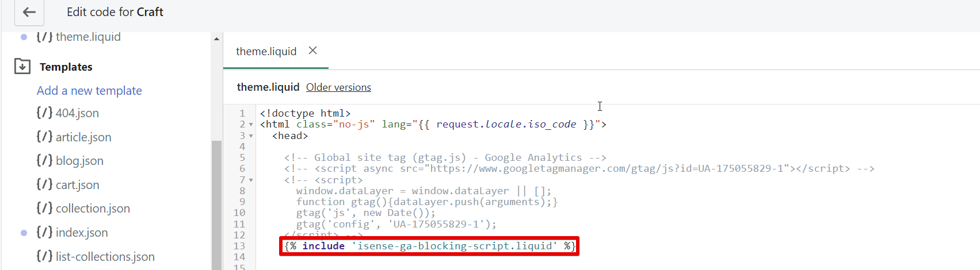This screenshot has height=270, width=980.
Task: Open index.json template file
Action: point(82,233)
